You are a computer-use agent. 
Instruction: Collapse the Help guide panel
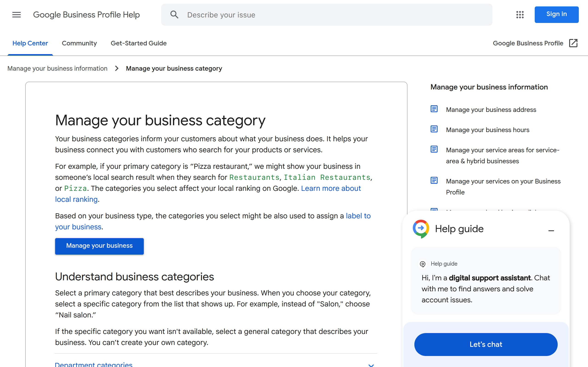551,230
